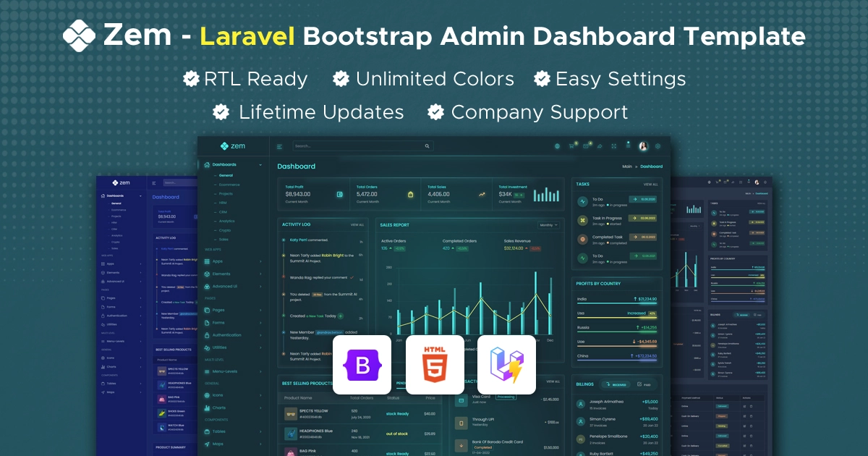Expand the Advanced UI submenu chevron

pos(260,286)
